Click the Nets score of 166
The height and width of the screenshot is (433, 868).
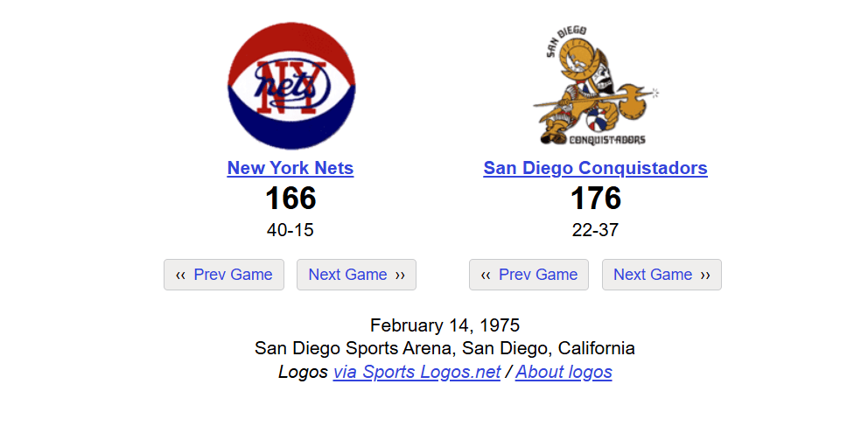click(x=290, y=199)
